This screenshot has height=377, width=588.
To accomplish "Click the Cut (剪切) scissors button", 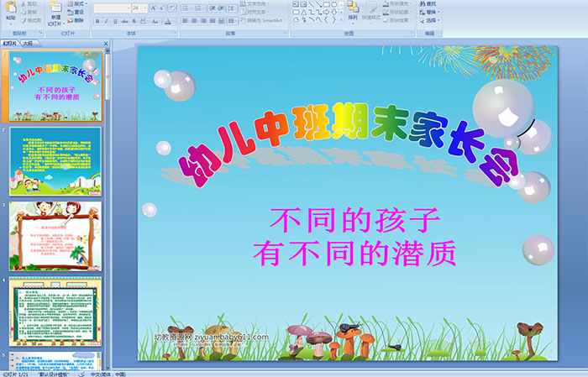I will point(29,4).
